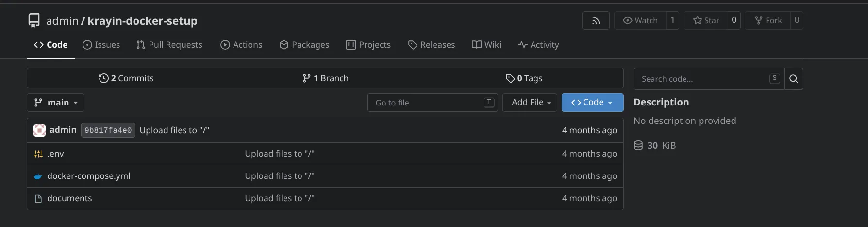Open the RSS feed icon button
Viewport: 868px width, 227px height.
click(596, 20)
